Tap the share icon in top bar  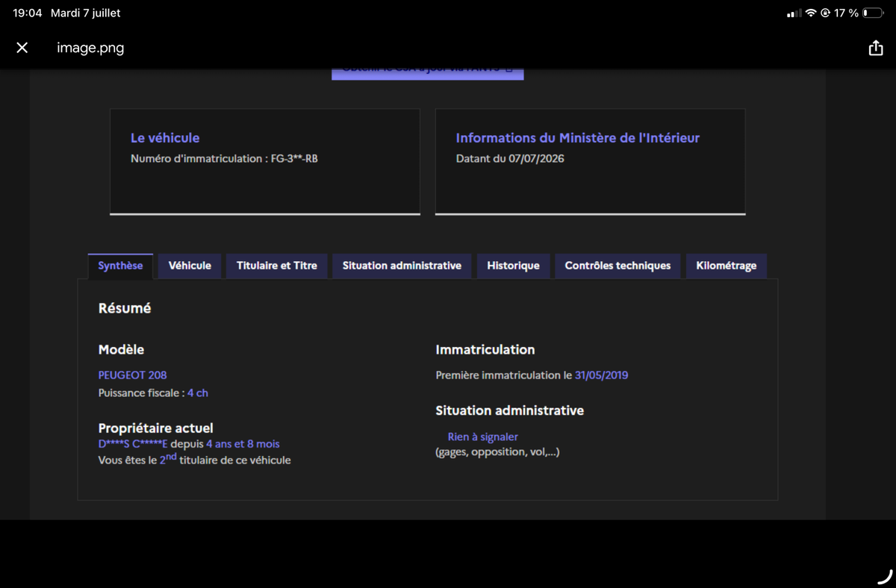tap(876, 48)
